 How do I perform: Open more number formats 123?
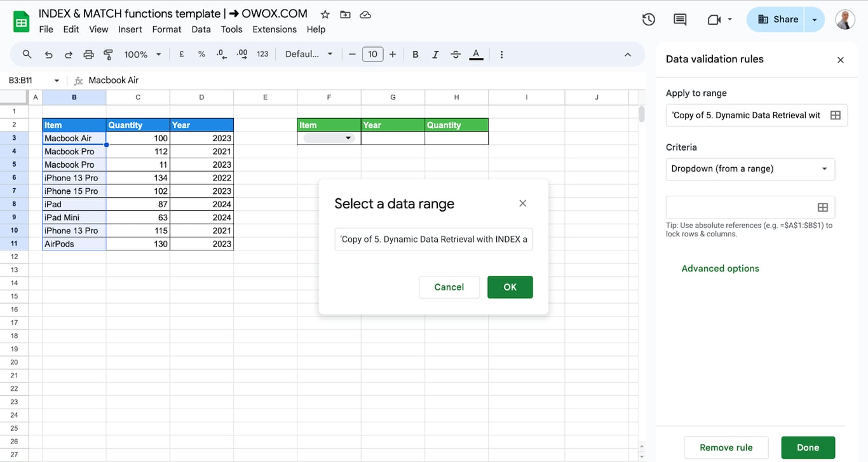coord(262,55)
